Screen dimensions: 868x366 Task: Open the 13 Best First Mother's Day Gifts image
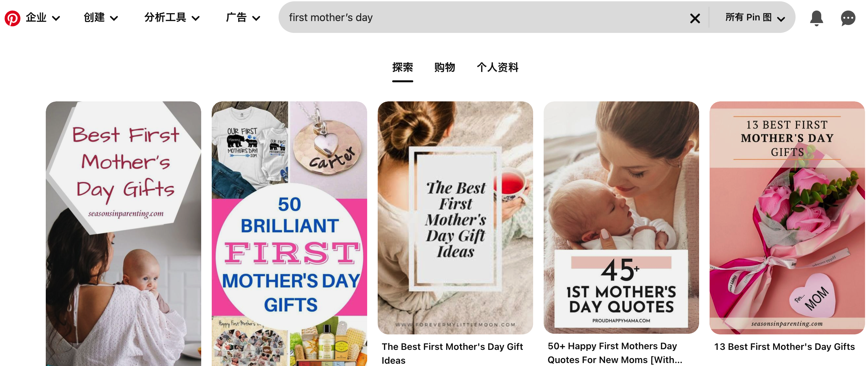click(x=787, y=218)
